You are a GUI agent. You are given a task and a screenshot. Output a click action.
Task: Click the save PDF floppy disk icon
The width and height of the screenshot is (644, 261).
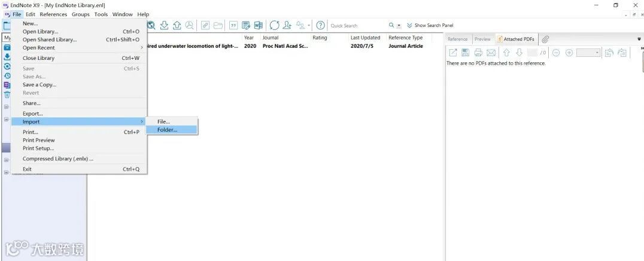point(465,53)
